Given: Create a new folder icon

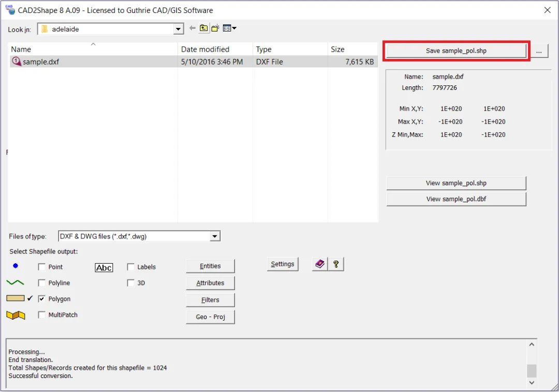Looking at the screenshot, I should 215,28.
